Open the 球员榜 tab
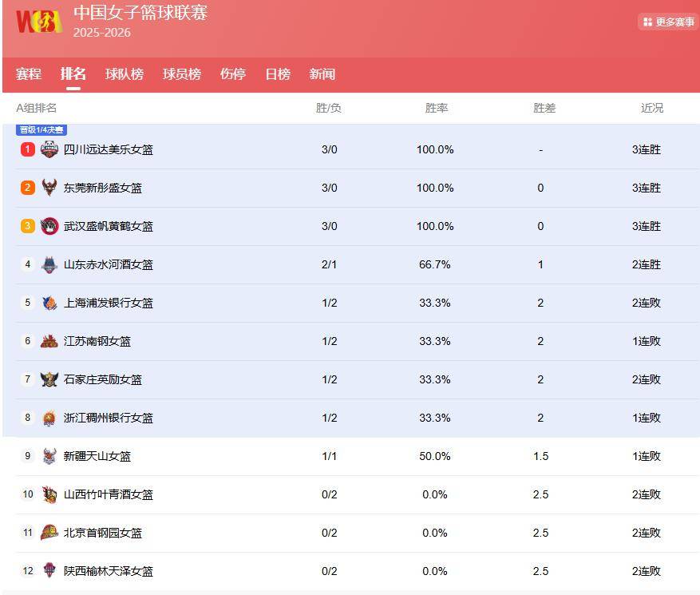 pos(182,74)
